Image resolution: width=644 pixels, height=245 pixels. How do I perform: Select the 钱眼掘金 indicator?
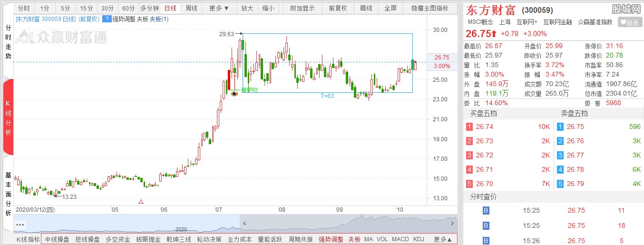pos(148,239)
